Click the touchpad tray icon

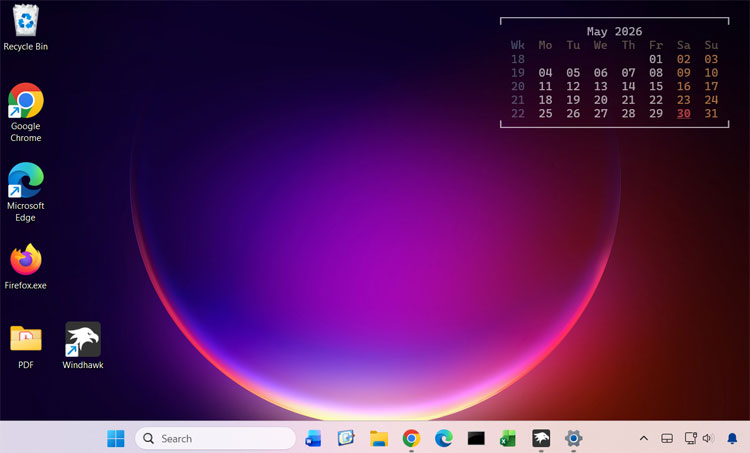coord(667,439)
